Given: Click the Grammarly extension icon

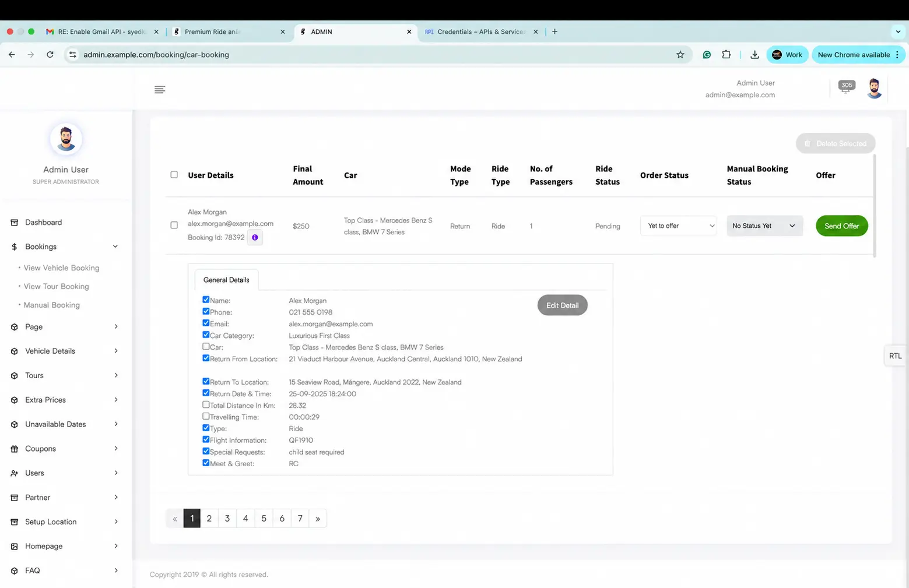Looking at the screenshot, I should pyautogui.click(x=707, y=55).
